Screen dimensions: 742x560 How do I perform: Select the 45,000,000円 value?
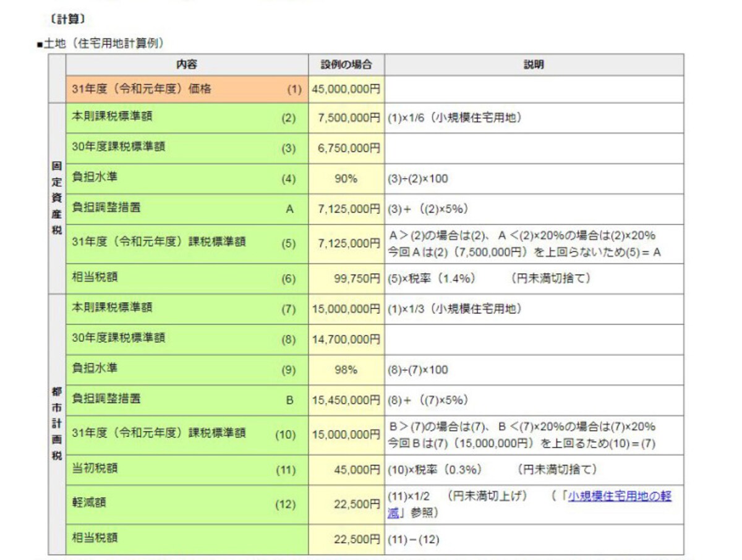pyautogui.click(x=346, y=89)
